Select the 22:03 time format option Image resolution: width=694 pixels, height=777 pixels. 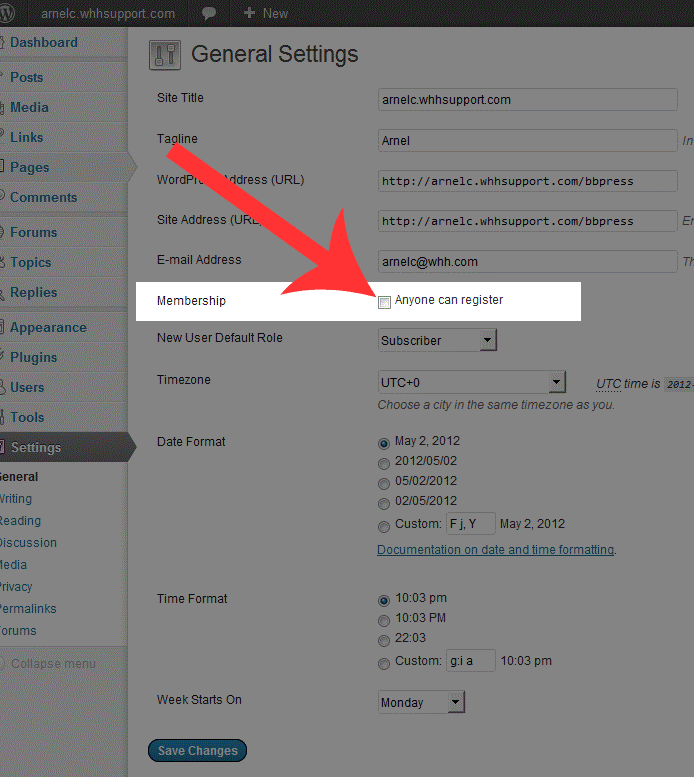384,640
